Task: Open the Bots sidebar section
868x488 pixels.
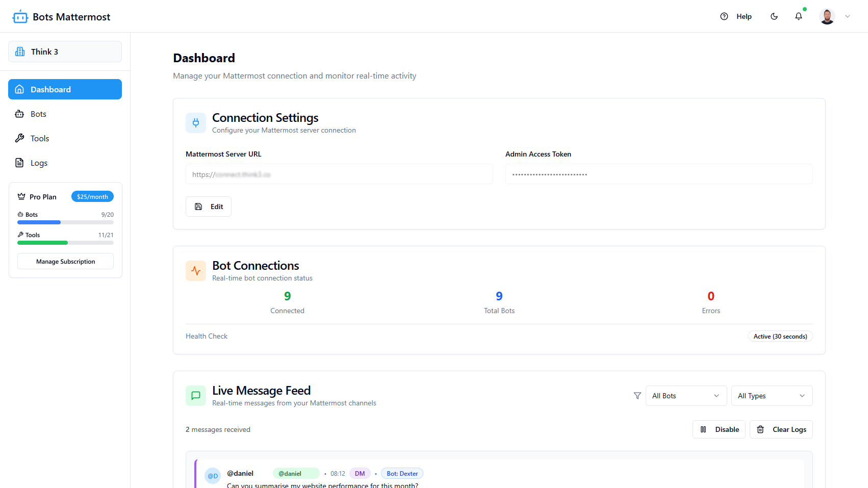Action: [65, 114]
